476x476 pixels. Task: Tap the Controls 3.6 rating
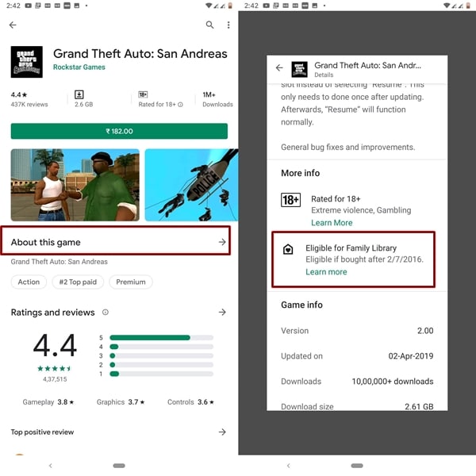(190, 402)
